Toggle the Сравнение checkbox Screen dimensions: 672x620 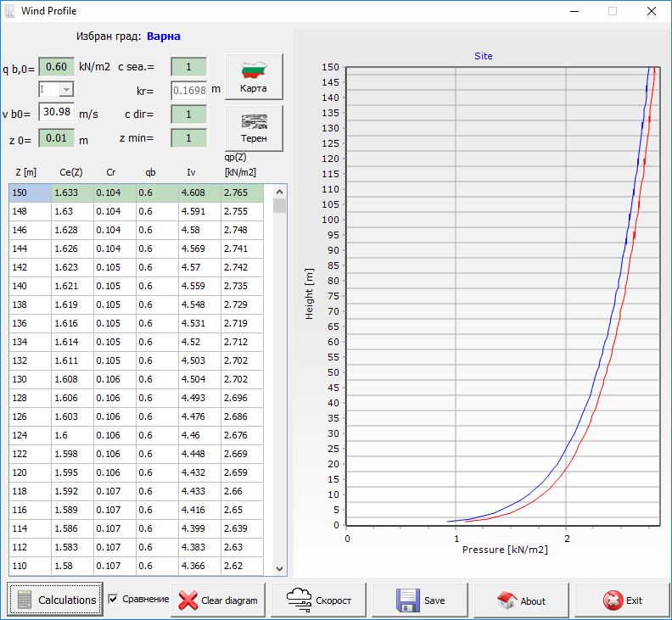(x=114, y=600)
